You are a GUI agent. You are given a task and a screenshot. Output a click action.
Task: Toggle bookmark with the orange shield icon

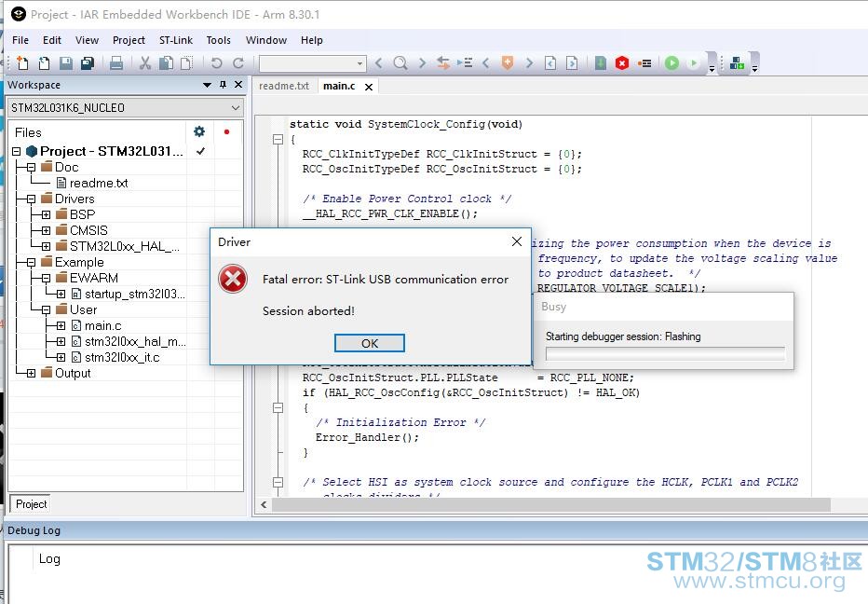[x=507, y=62]
